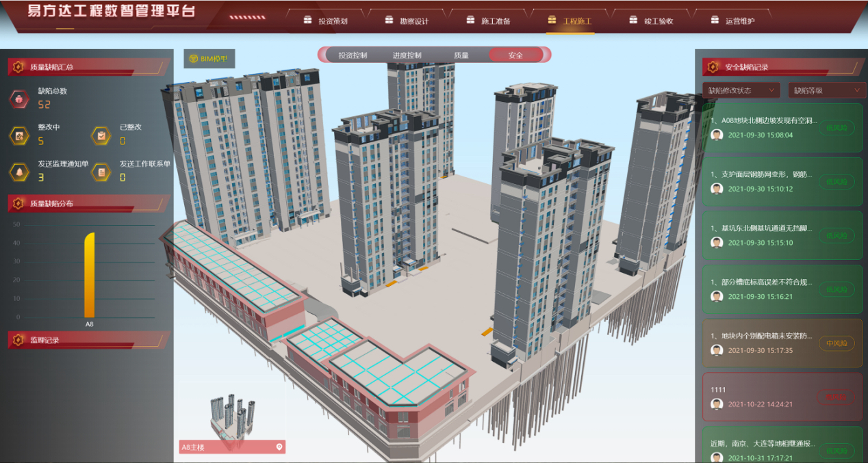Click the 安全缺陷记录 header emblem icon
868x463 pixels.
(713, 67)
